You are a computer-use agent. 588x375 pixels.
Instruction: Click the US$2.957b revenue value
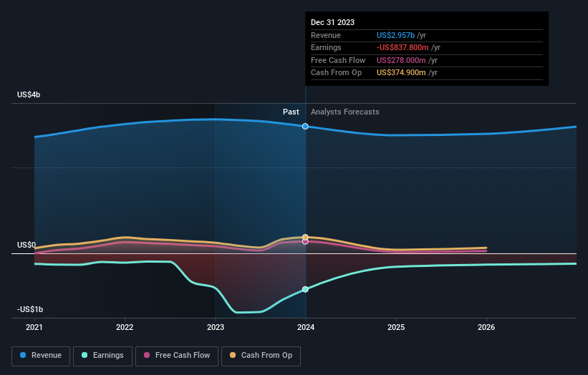395,35
